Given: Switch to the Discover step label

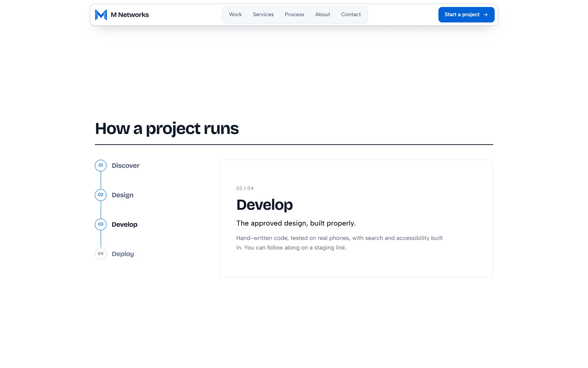Looking at the screenshot, I should pos(125,166).
